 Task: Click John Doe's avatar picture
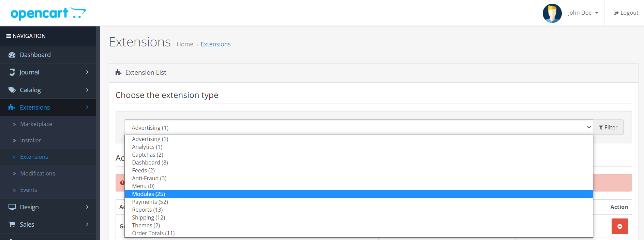552,13
